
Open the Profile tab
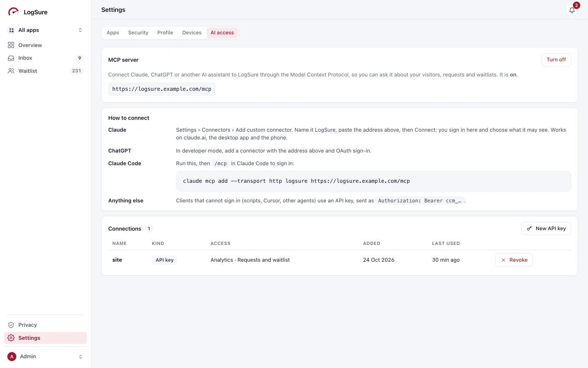165,33
